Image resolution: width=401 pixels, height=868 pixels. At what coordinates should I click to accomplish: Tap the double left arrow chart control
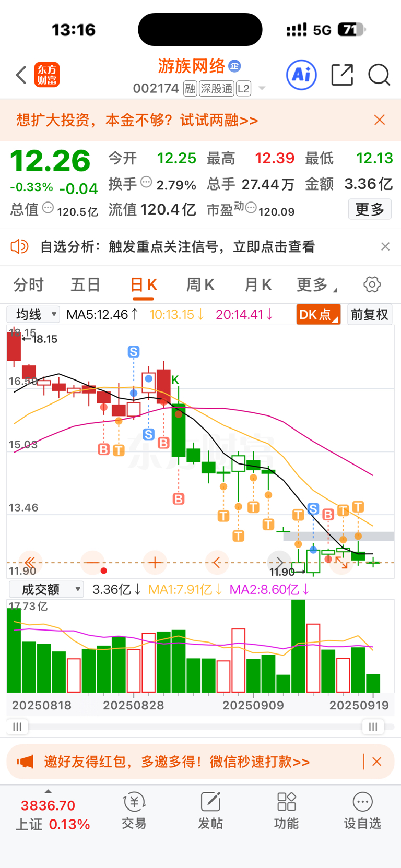point(30,562)
